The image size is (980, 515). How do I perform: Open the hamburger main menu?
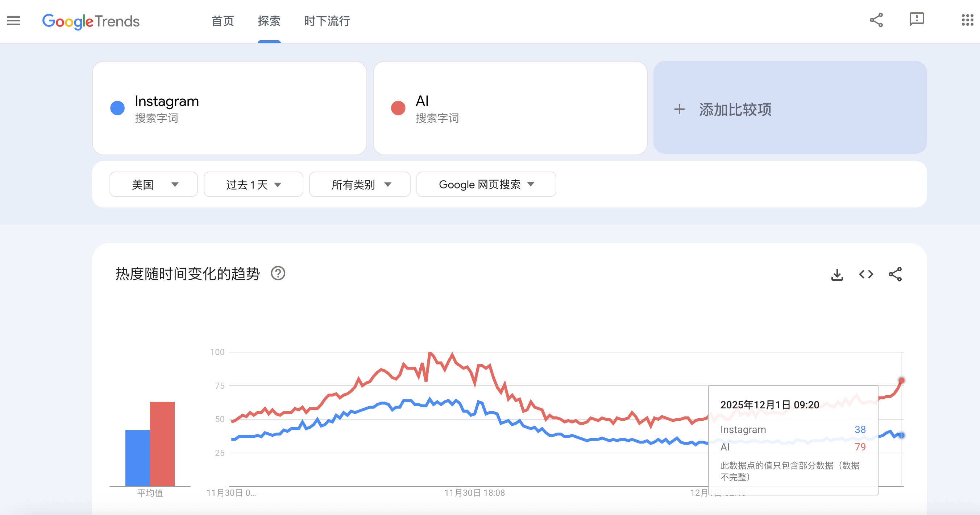(x=14, y=21)
